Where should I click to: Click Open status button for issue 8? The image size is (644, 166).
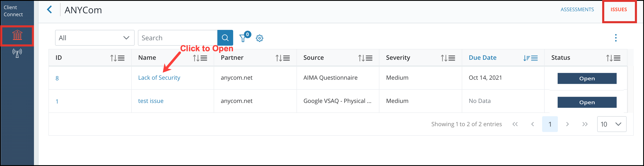click(x=587, y=78)
